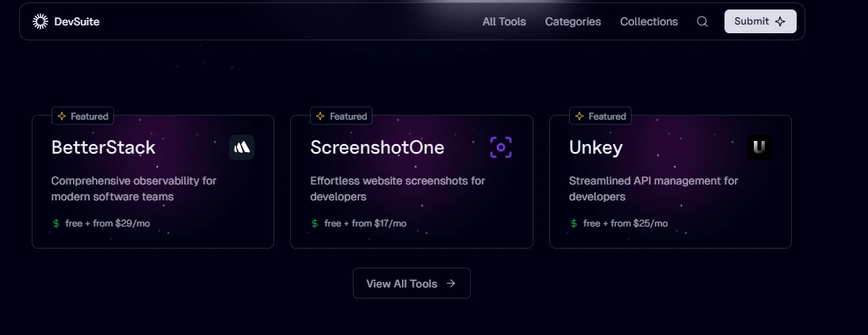The height and width of the screenshot is (335, 868).
Task: Click the ScreenshotOne purple camera-frame icon
Action: pyautogui.click(x=501, y=147)
